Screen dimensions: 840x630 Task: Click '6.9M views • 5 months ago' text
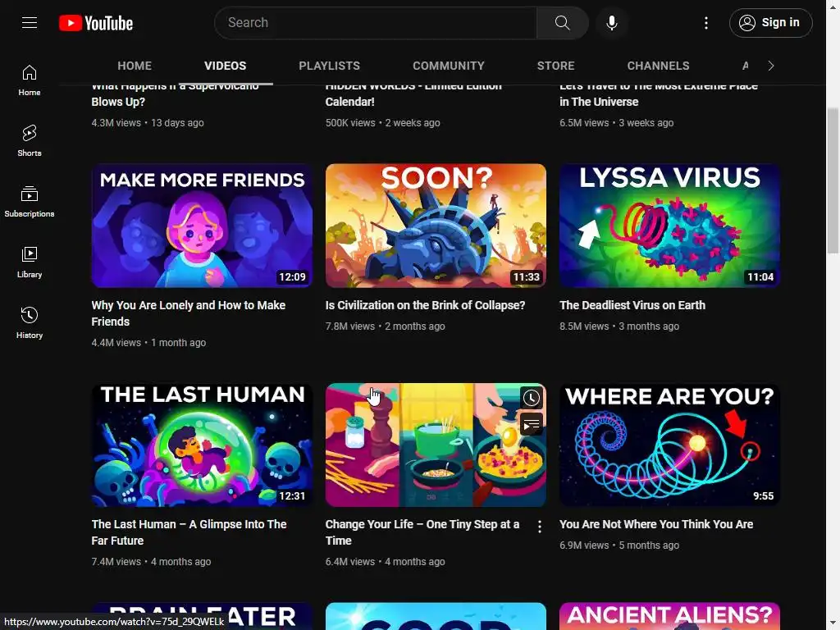coord(619,546)
